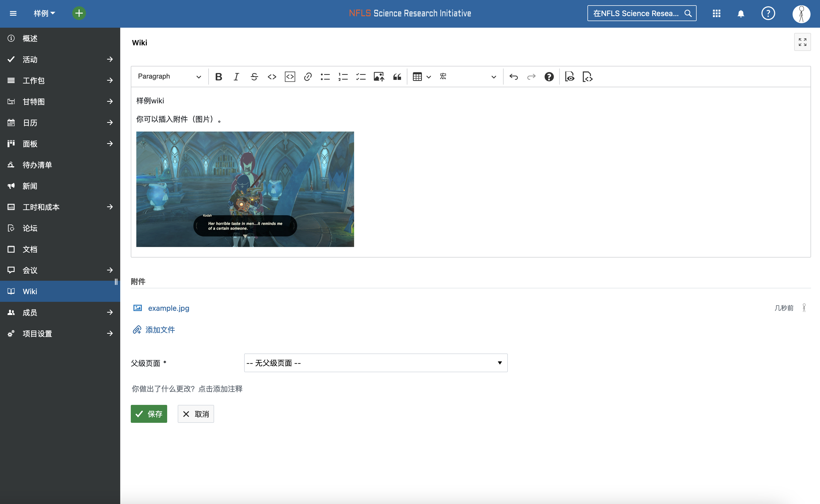Insert a link via toolbar
The width and height of the screenshot is (820, 504).
(307, 77)
